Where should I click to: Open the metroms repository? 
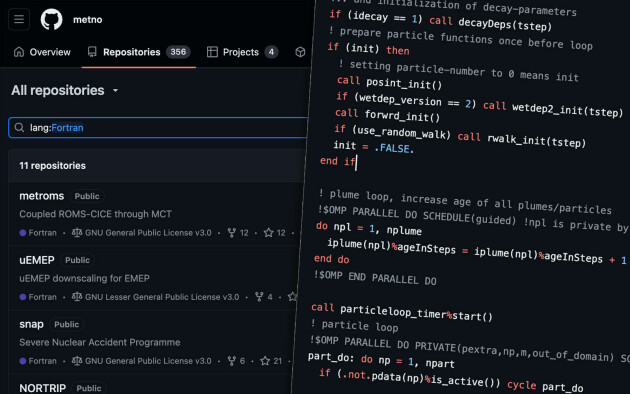click(x=42, y=196)
